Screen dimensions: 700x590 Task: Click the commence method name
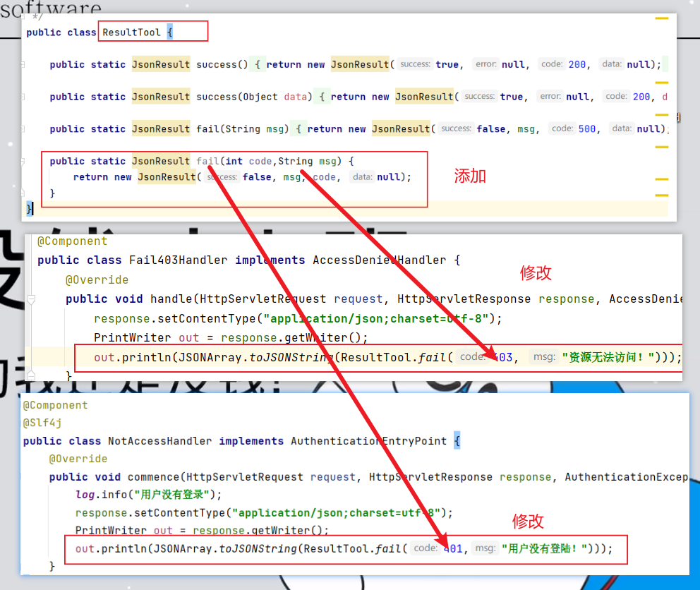(x=153, y=477)
